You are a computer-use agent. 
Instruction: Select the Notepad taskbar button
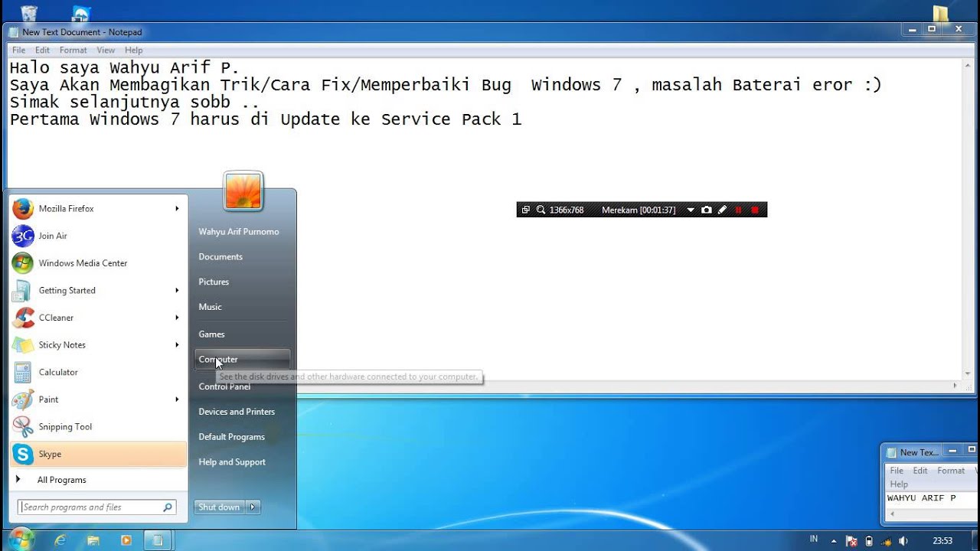[158, 540]
